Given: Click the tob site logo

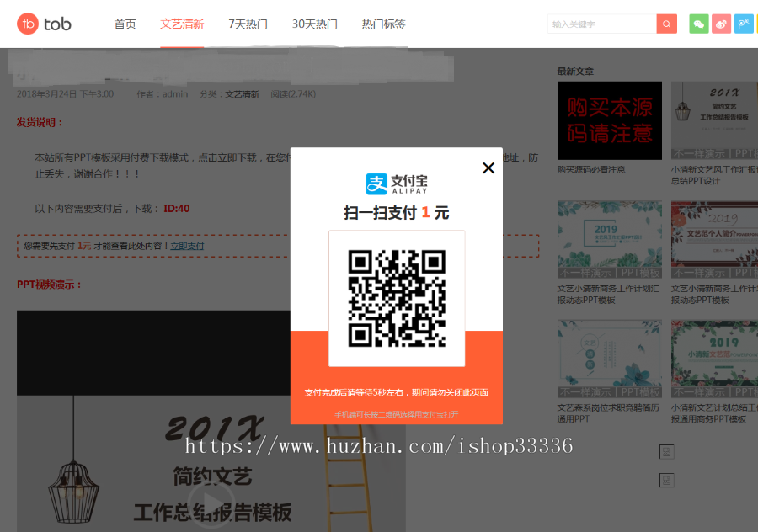Looking at the screenshot, I should (x=41, y=24).
